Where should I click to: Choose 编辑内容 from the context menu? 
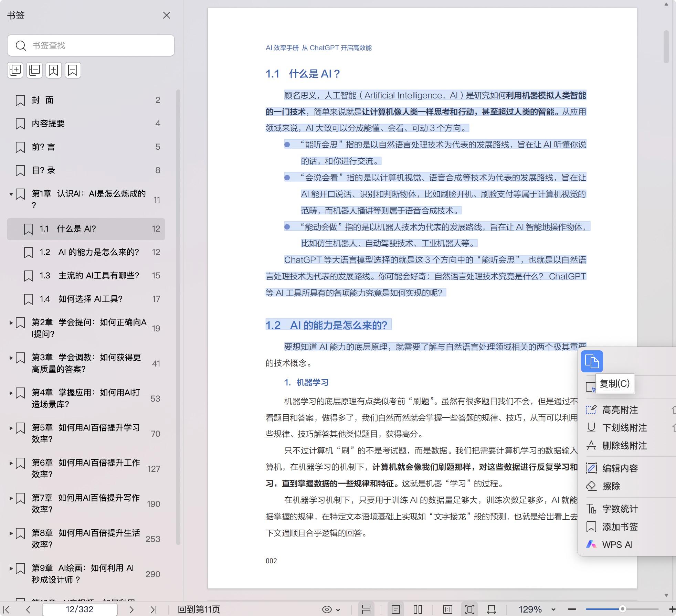(x=626, y=468)
